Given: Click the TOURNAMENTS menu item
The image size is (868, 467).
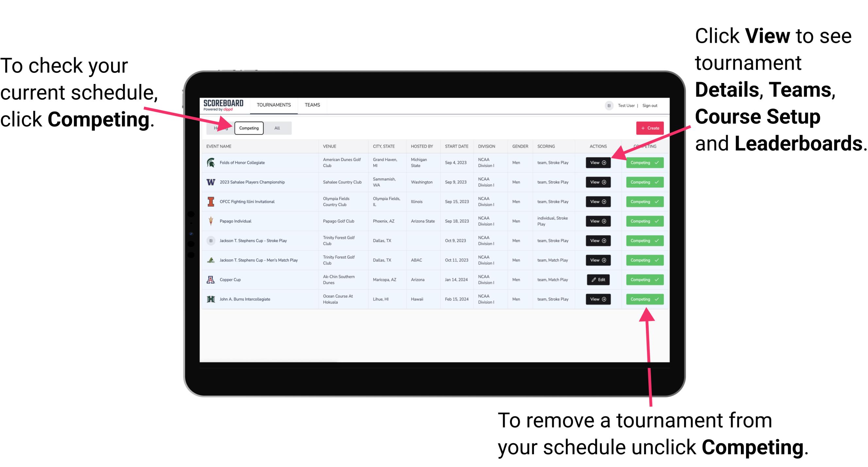Looking at the screenshot, I should click(x=274, y=105).
